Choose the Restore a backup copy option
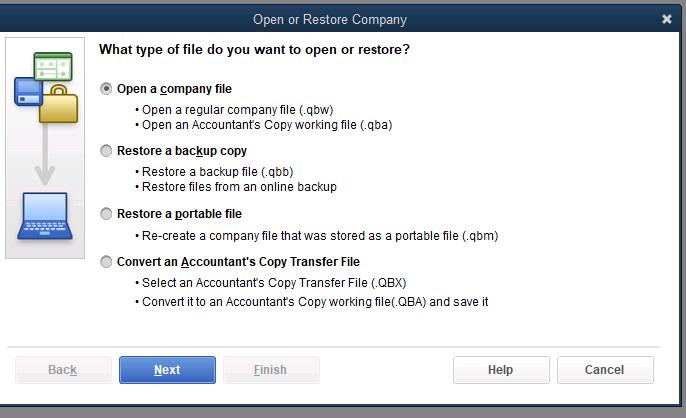The height and width of the screenshot is (418, 686). 107,151
